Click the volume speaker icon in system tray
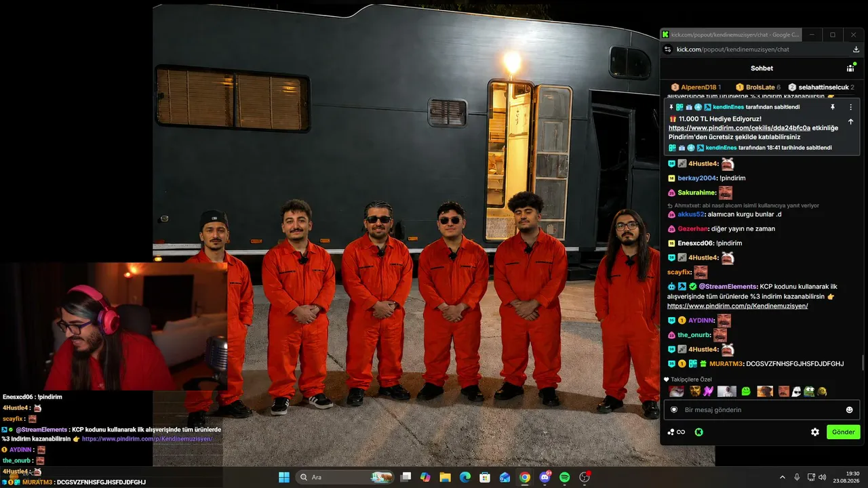 click(822, 477)
